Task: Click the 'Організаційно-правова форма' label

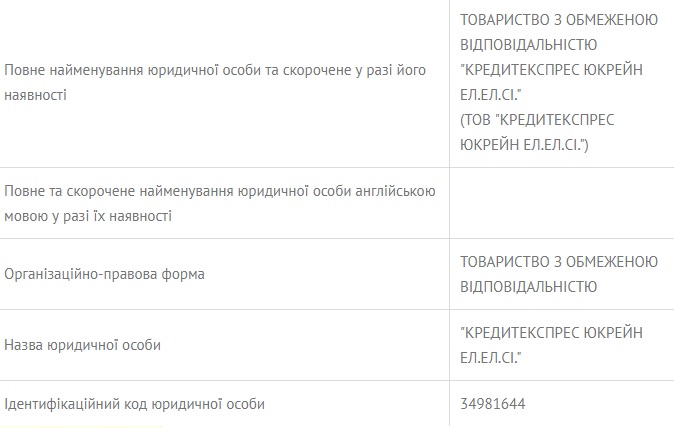Action: pyautogui.click(x=105, y=274)
